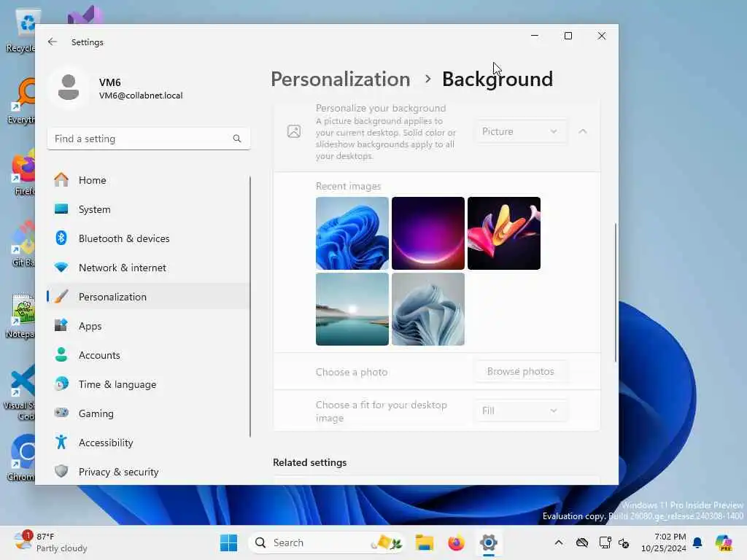
Task: Click the Related settings heading
Action: (309, 462)
